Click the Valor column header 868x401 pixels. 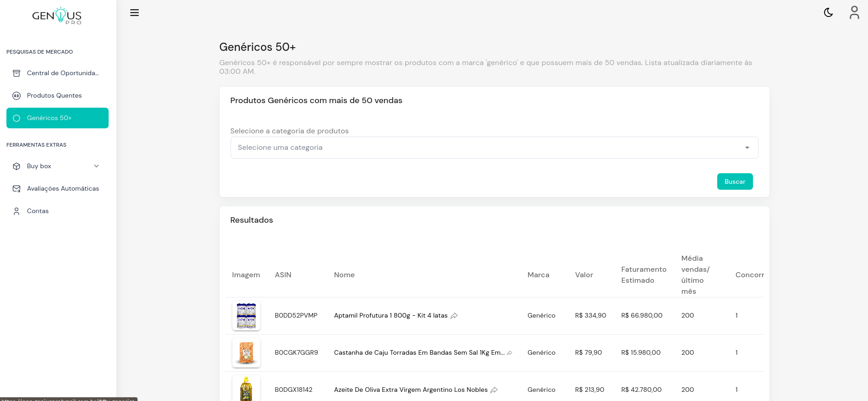584,275
